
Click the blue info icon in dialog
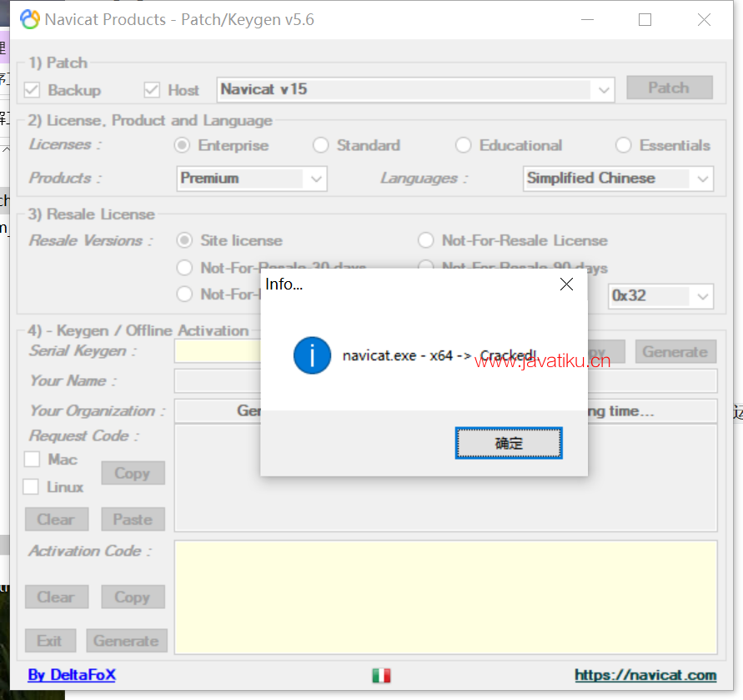(x=312, y=355)
